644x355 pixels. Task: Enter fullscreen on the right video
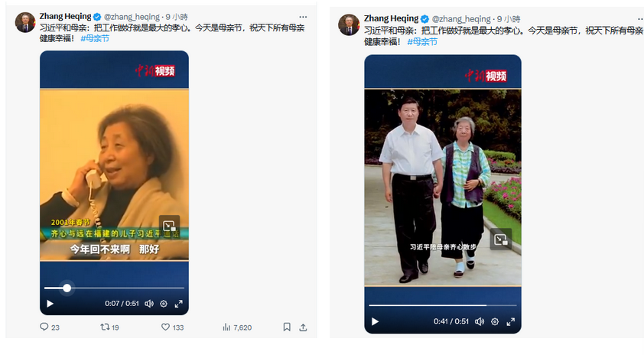(x=510, y=321)
